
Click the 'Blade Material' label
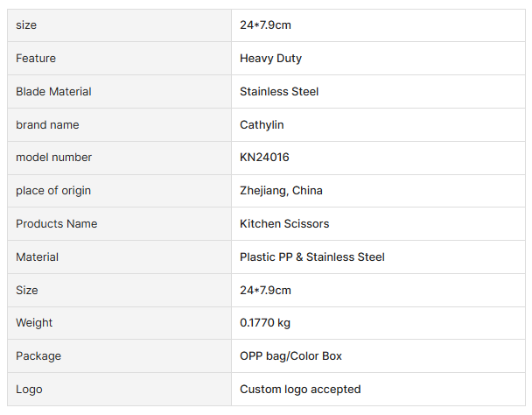[x=53, y=92]
